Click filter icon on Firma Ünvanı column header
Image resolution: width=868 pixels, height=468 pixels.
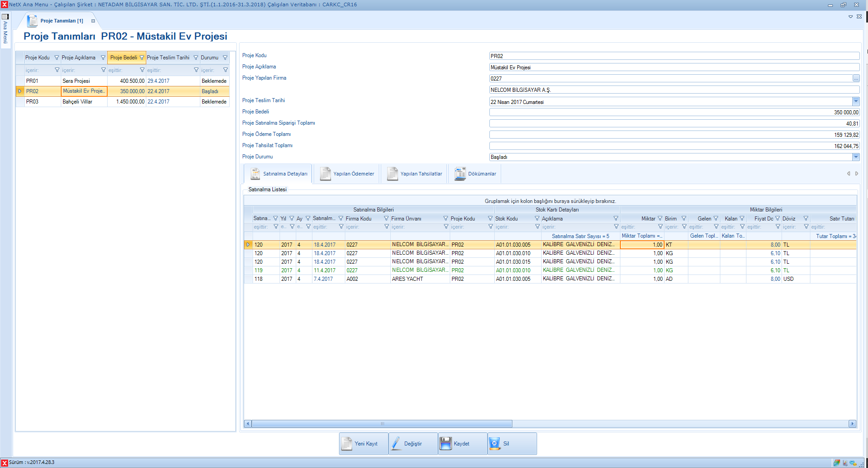click(445, 219)
